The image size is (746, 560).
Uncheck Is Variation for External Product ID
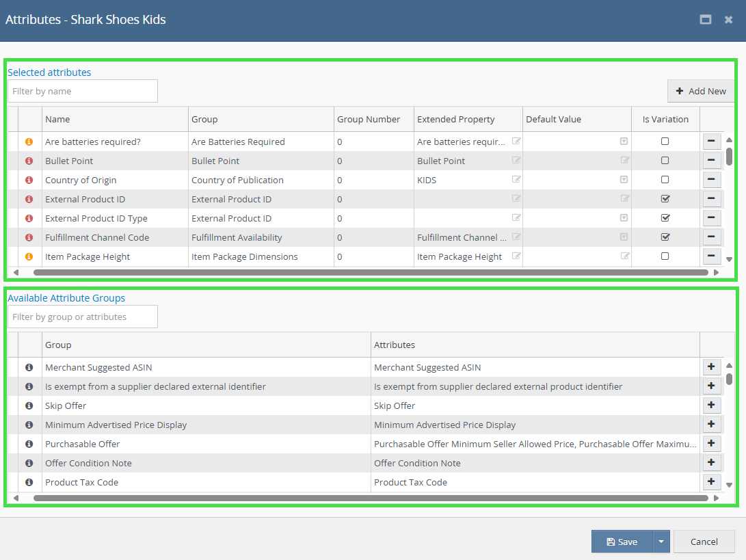click(665, 199)
